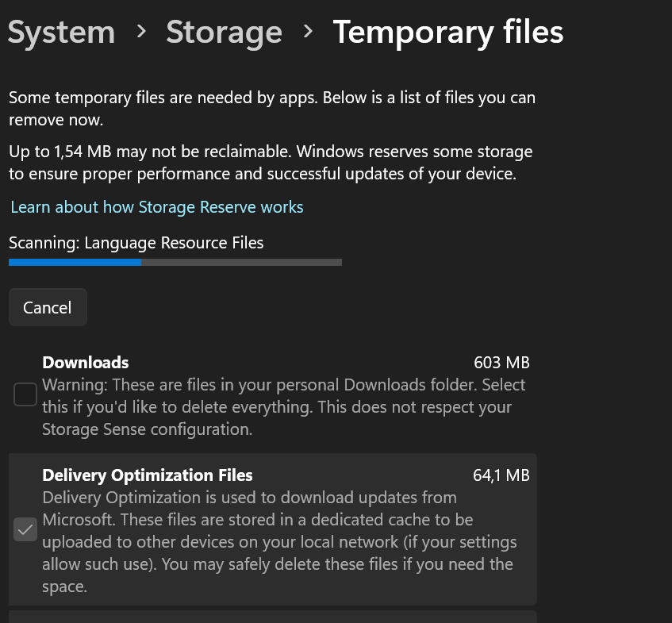Click the Temporary files page title
This screenshot has width=672, height=623.
[448, 33]
